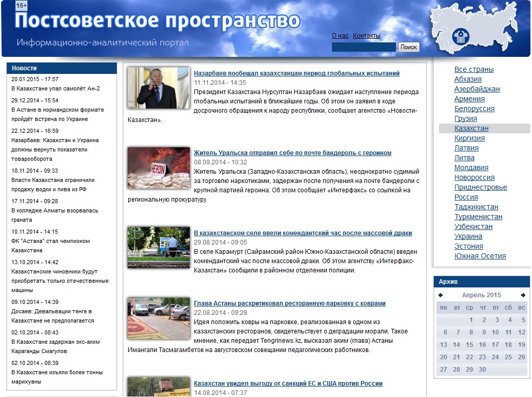Select highlighted Казахстан country item

472,129
